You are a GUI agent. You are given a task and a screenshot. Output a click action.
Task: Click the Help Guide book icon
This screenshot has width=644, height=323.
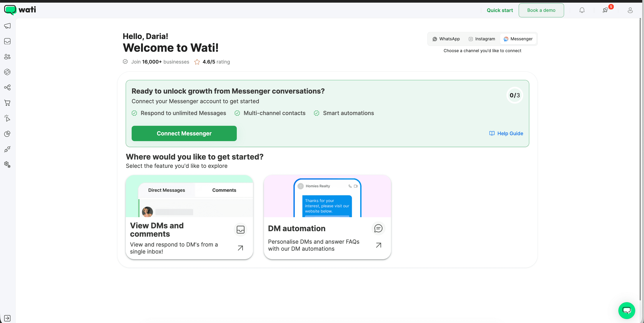[492, 133]
